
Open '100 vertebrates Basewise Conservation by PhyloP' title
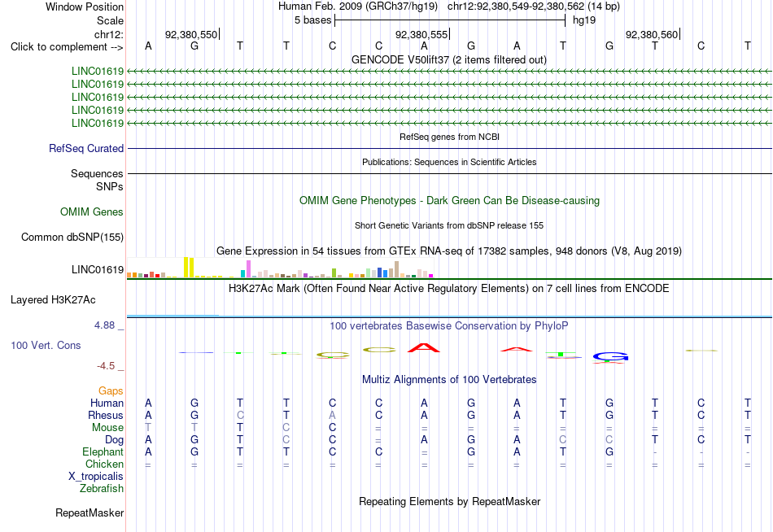coord(449,326)
